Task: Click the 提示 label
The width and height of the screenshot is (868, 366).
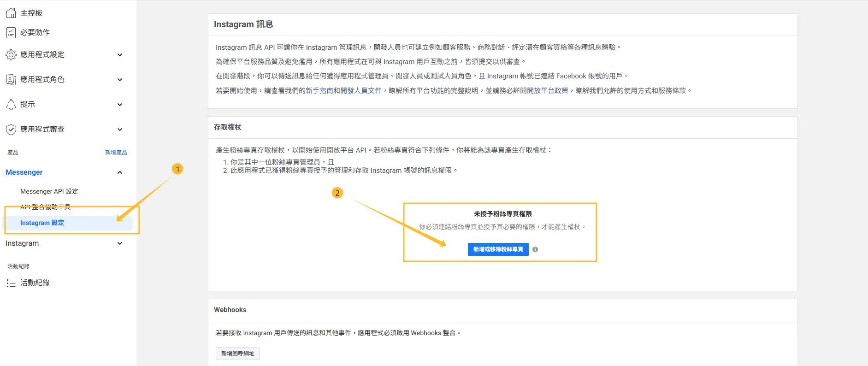Action: [28, 105]
